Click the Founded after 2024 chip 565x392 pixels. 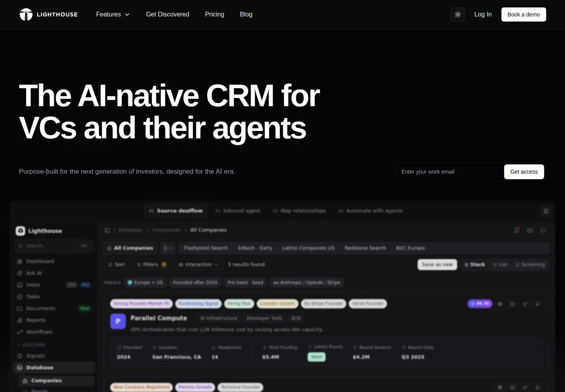tap(195, 283)
